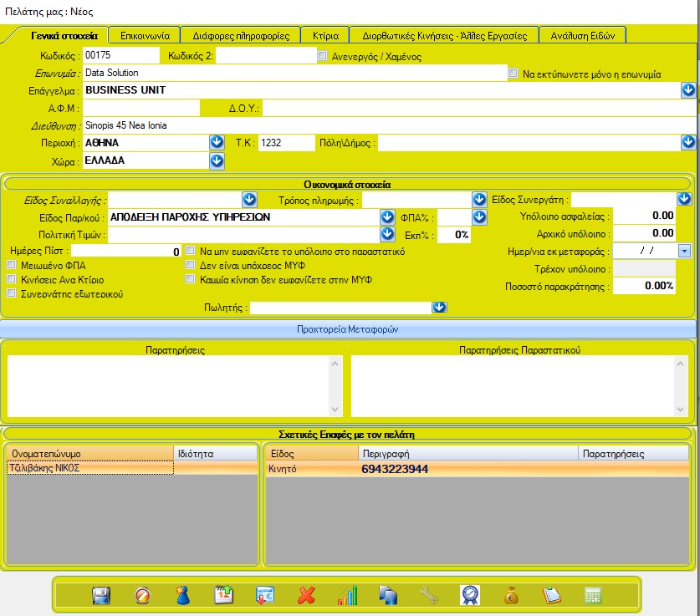Click the Πρακτορεία Μεταφορών bar
Image resolution: width=700 pixels, height=616 pixels.
350,329
